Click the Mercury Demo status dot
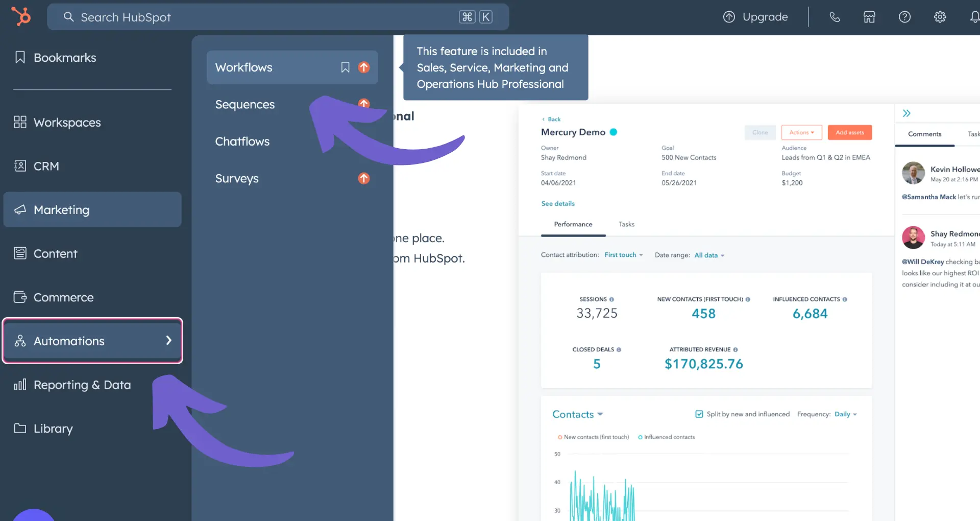Image resolution: width=980 pixels, height=521 pixels. 614,132
